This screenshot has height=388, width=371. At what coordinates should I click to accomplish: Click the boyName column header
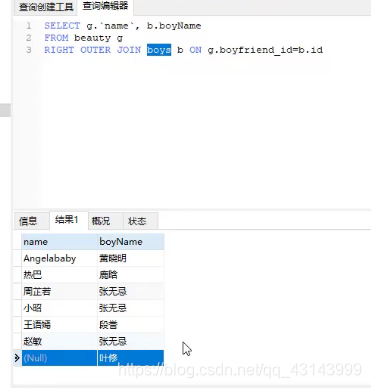131,242
